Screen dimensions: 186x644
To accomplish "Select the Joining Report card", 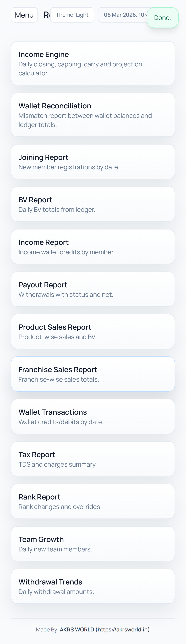I will coord(93,162).
